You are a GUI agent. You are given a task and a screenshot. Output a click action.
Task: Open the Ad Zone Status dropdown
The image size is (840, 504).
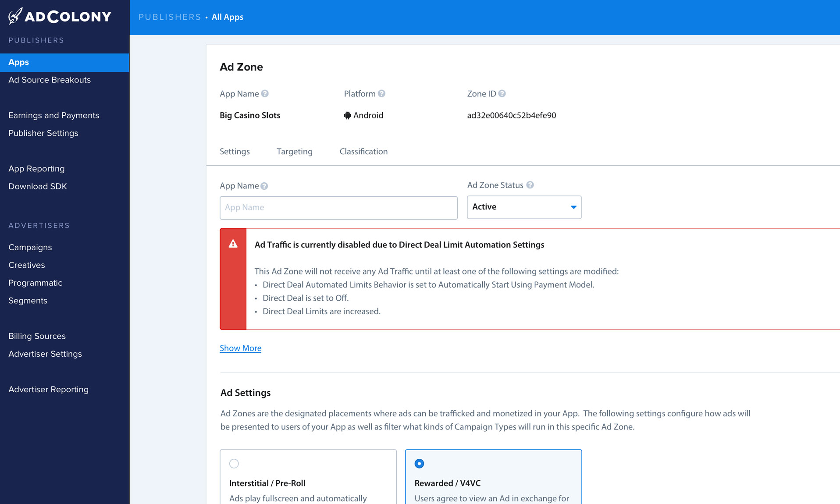coord(524,207)
